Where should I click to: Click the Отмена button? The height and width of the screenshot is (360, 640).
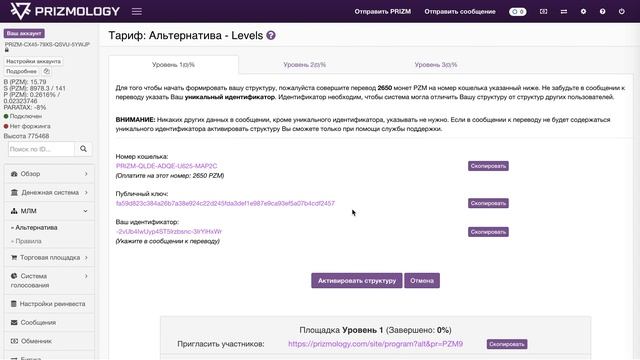pyautogui.click(x=422, y=280)
